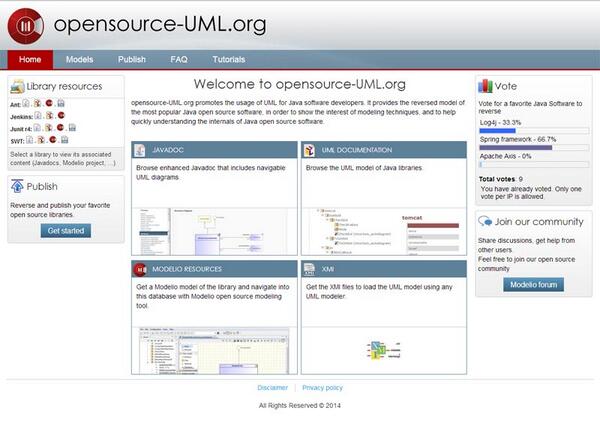Click the Javadoc panel header icon

click(140, 150)
